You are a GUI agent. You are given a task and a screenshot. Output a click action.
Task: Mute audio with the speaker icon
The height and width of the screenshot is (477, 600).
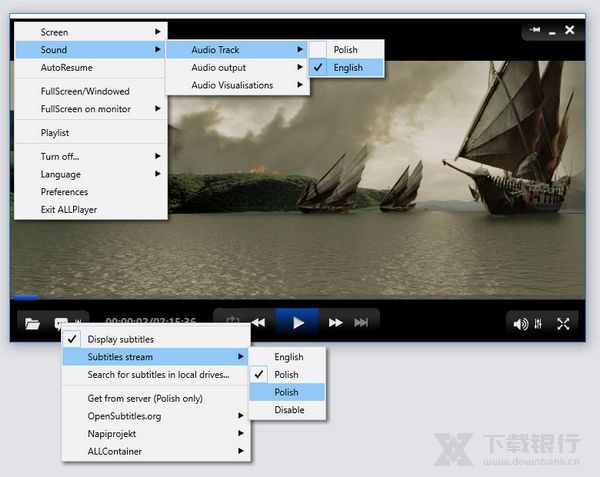520,323
